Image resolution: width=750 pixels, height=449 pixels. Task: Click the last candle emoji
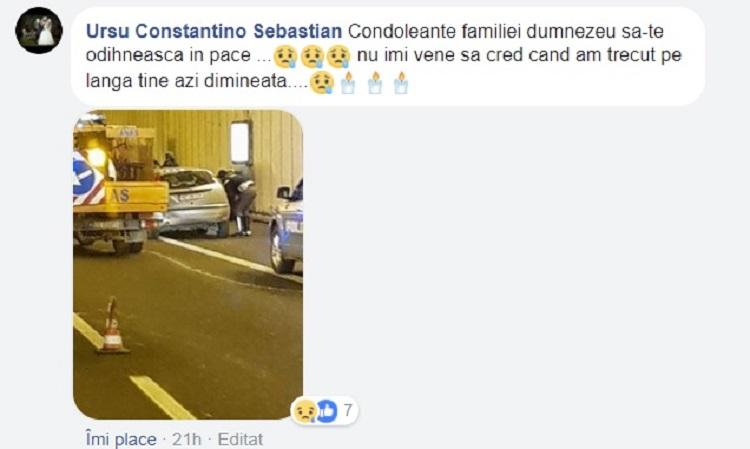click(401, 83)
